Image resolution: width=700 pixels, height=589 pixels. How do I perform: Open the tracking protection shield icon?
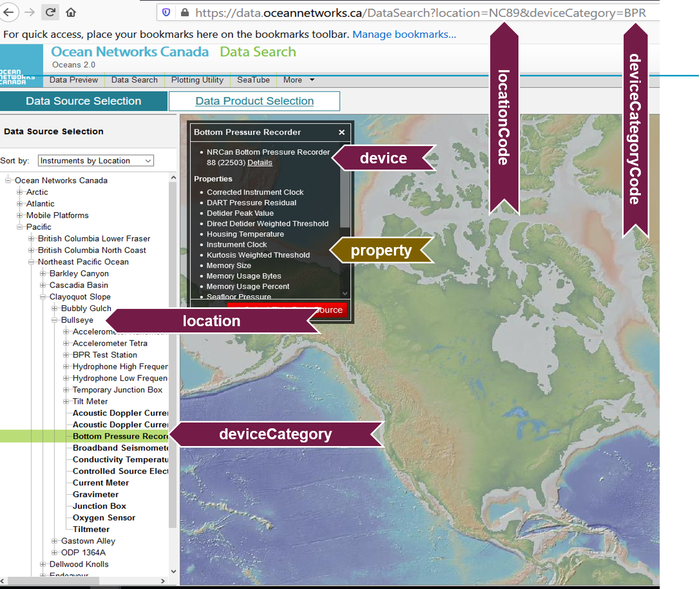[x=166, y=13]
